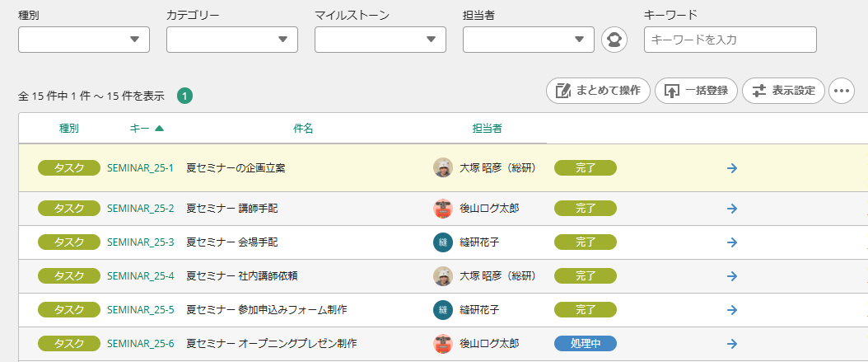This screenshot has width=868, height=362.
Task: Focus the キーワード input field
Action: (x=730, y=40)
